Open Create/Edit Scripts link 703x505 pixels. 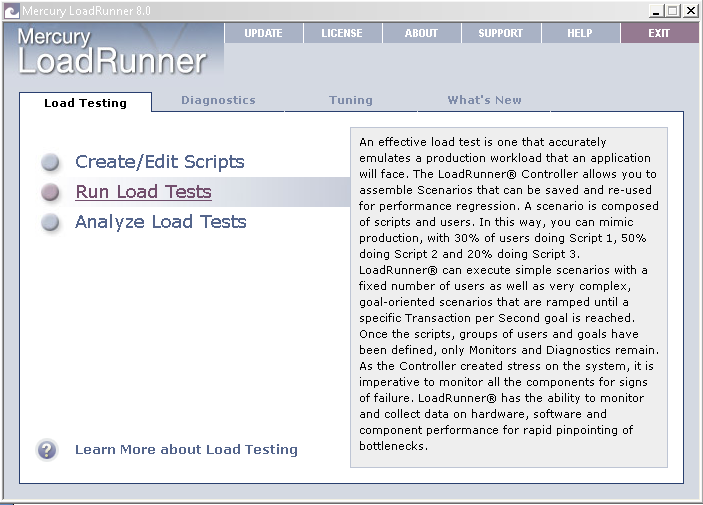click(x=160, y=162)
